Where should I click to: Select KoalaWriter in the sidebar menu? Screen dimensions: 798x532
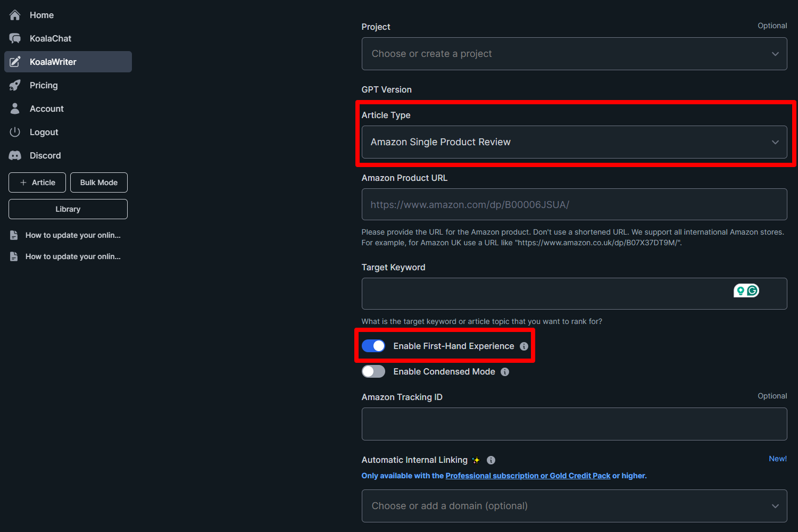click(x=68, y=62)
